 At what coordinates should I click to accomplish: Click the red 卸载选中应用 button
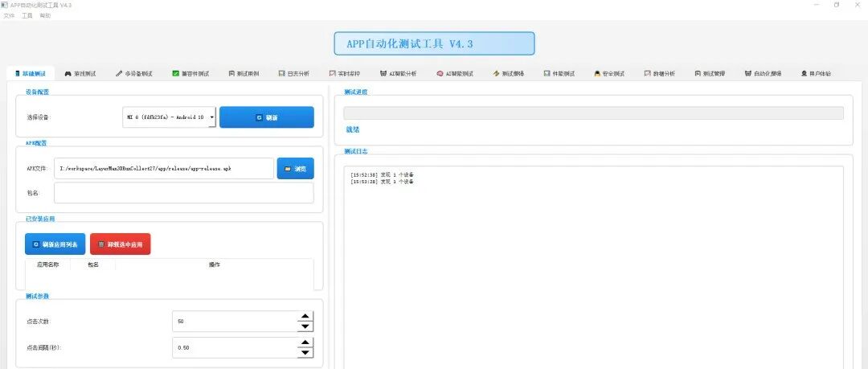(120, 244)
